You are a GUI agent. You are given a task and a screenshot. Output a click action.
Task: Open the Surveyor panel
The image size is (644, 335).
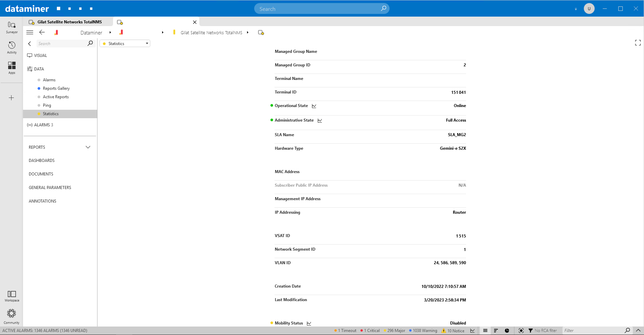point(12,27)
